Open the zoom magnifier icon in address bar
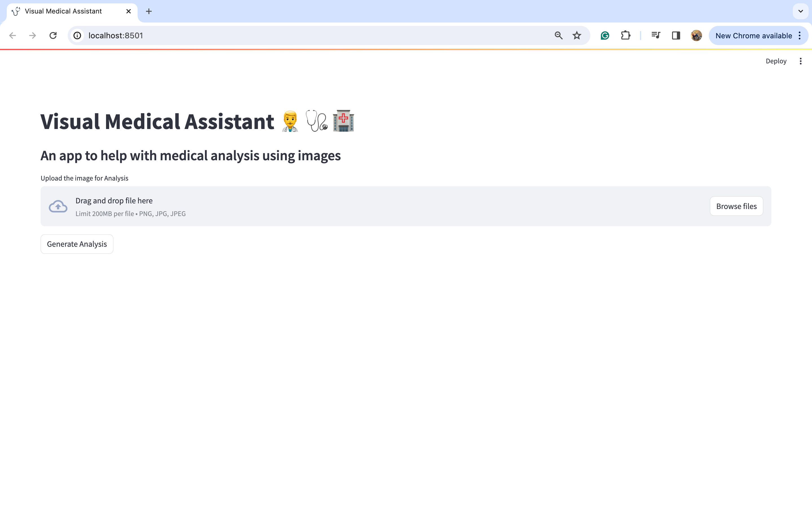Screen dimensions: 812x507 click(x=558, y=35)
